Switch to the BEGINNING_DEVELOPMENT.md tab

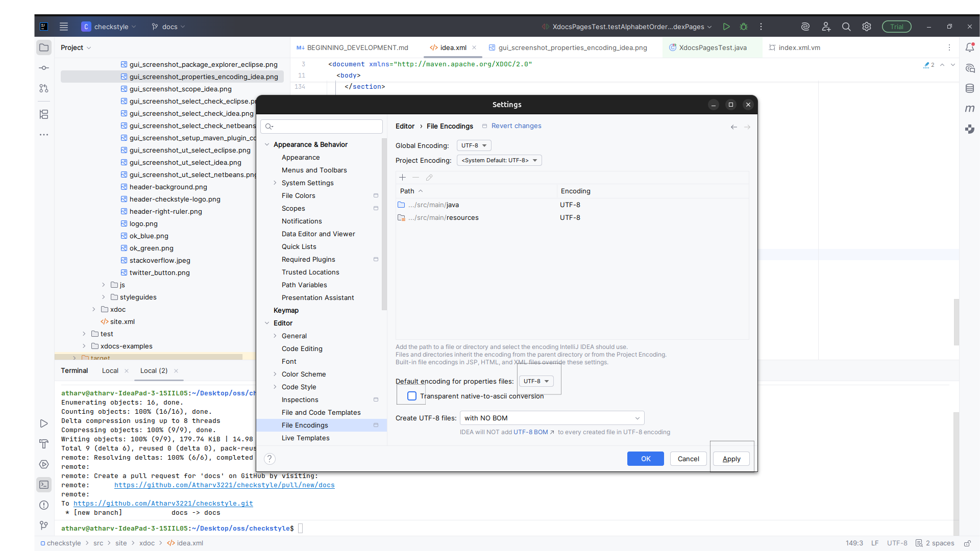click(x=356, y=47)
